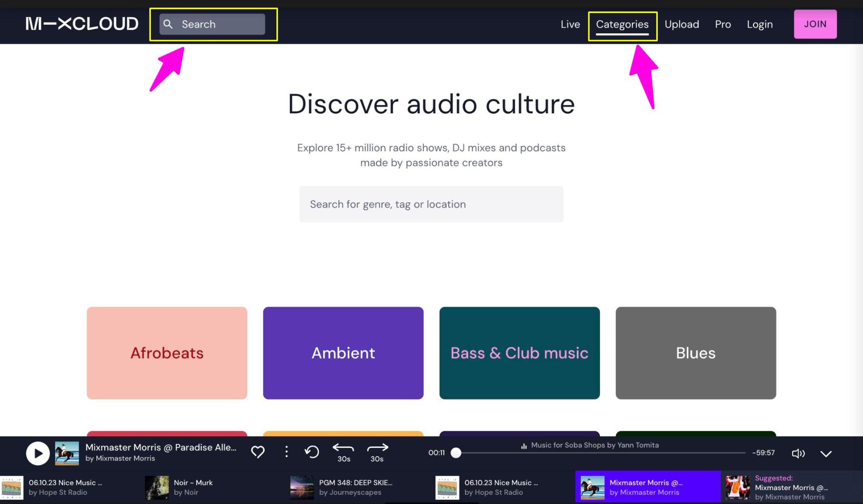Open the three-dot more options menu
863x504 pixels.
point(287,452)
